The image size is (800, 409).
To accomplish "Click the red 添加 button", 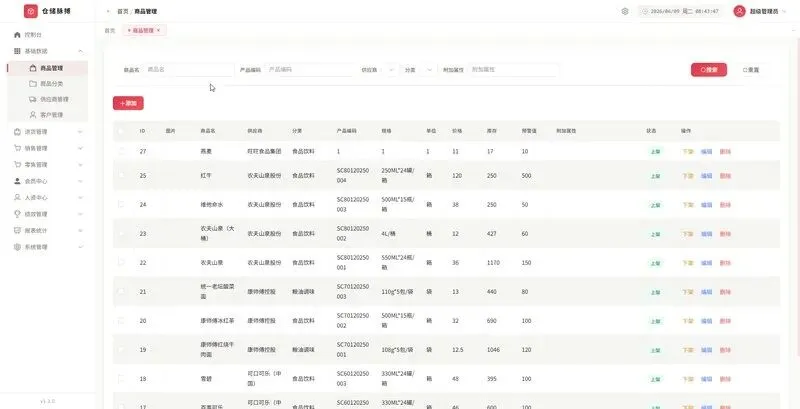I will (128, 103).
